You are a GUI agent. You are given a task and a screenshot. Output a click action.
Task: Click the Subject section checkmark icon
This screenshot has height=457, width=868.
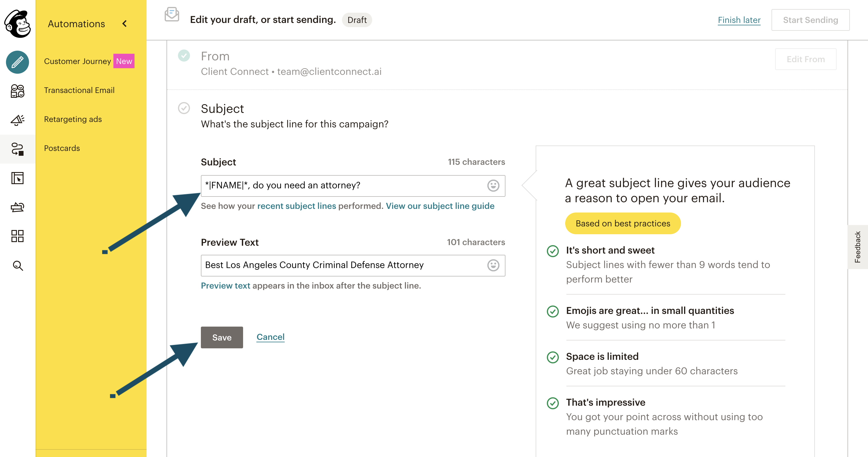[184, 108]
